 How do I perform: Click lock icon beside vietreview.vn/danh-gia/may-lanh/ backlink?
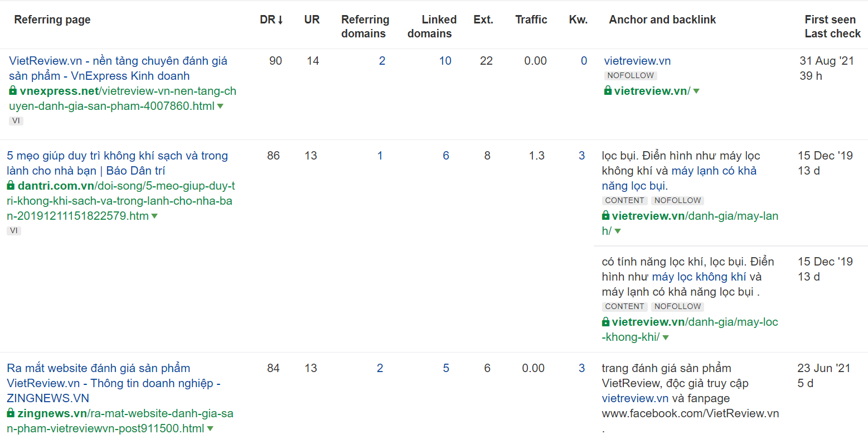coord(606,215)
